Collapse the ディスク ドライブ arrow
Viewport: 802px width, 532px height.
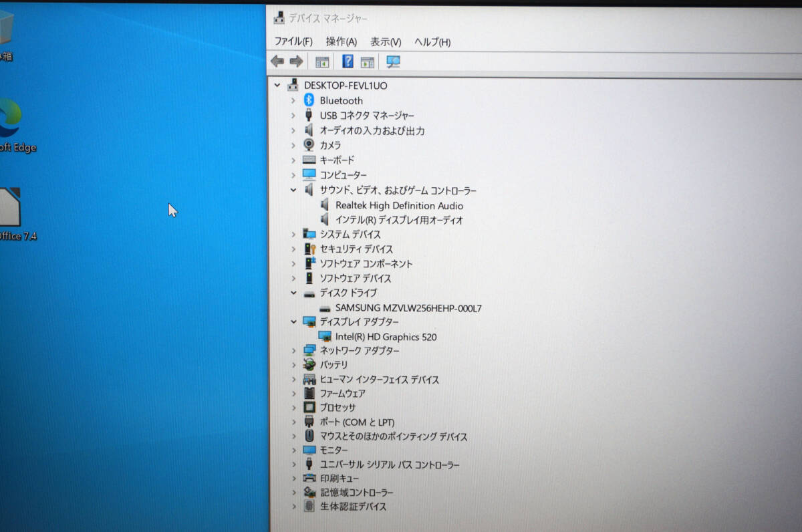point(293,293)
